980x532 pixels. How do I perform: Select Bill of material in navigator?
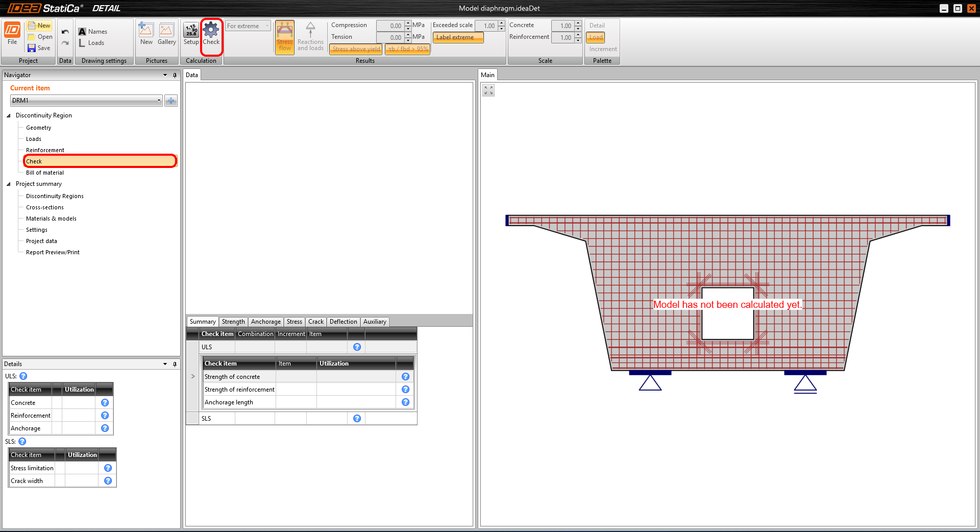coord(45,173)
